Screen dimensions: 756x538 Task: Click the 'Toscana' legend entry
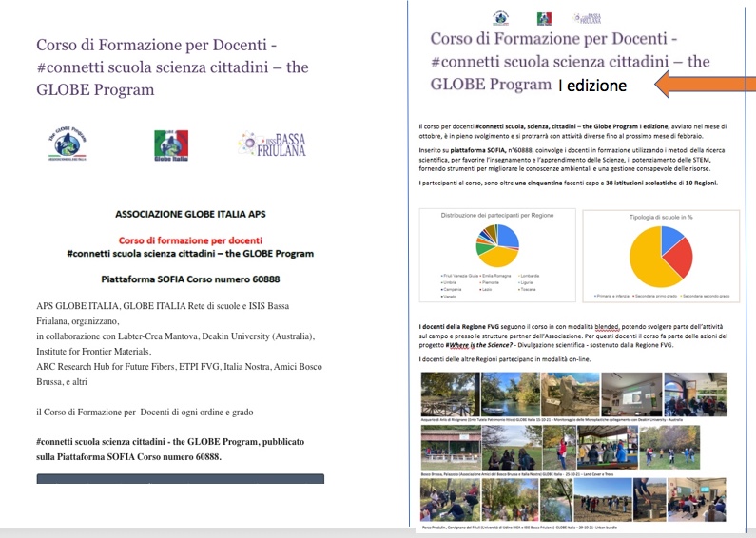click(x=527, y=289)
